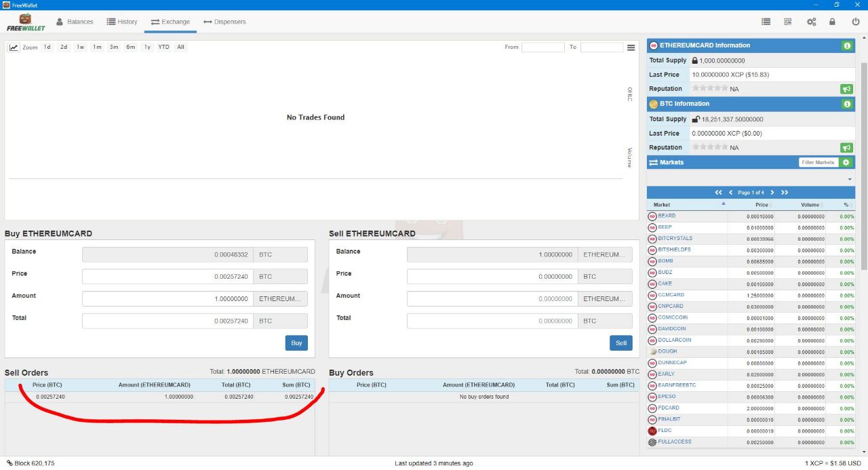Select the Exchange tab
This screenshot has height=470, width=868.
[x=170, y=22]
